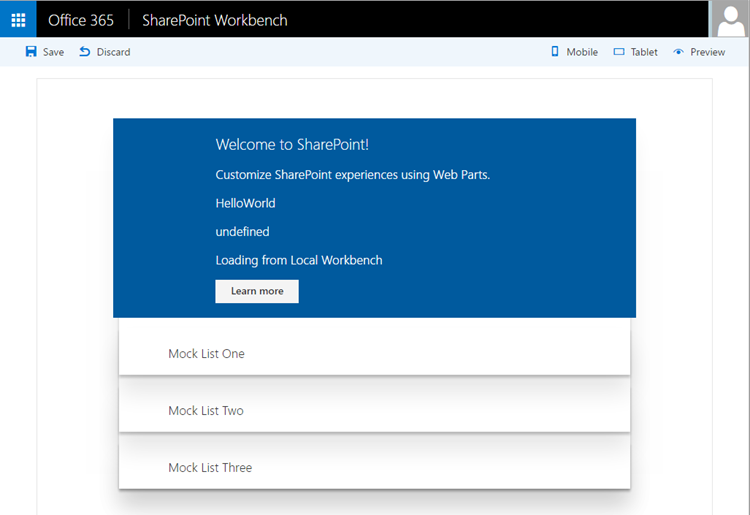Click the Save floppy disk icon
Screen dimensions: 750x515
pos(31,52)
